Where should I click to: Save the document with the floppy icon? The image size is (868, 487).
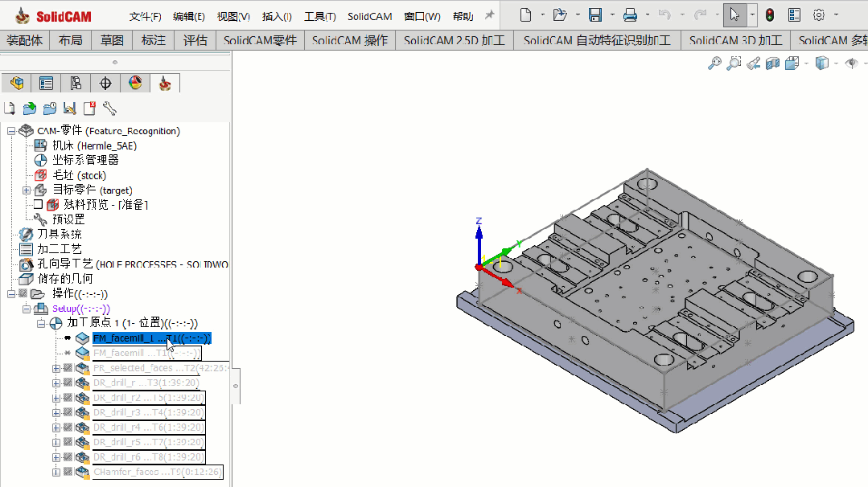595,15
